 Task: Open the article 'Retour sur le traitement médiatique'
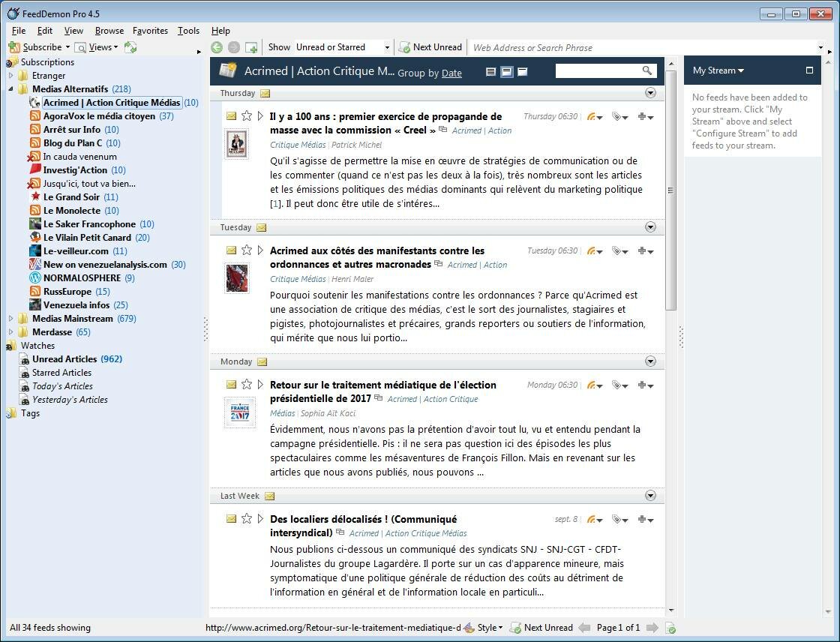click(x=382, y=391)
